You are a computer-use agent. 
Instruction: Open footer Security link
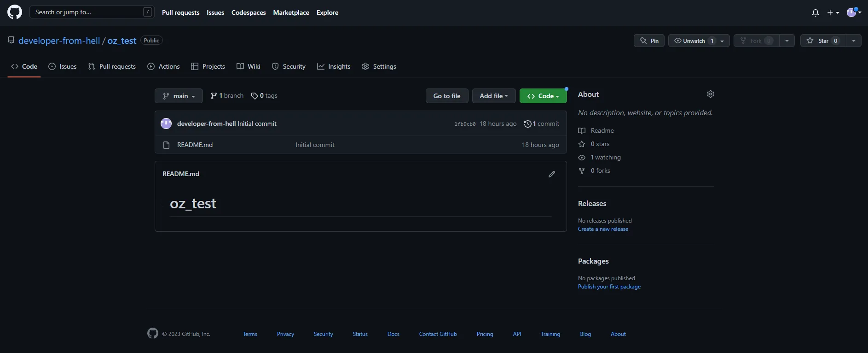323,334
